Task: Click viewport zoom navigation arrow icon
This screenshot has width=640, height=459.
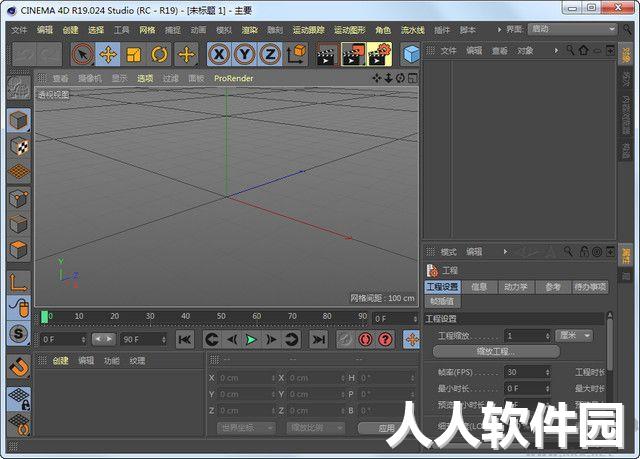Action: pos(388,78)
